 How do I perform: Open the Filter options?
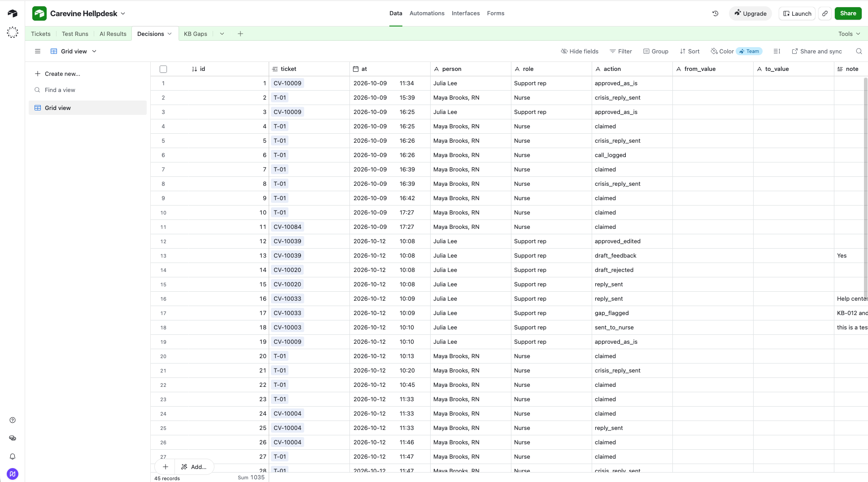point(621,51)
